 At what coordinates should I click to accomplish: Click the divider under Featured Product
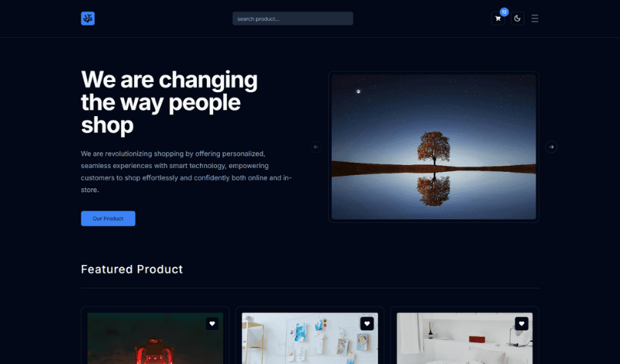(x=310, y=288)
